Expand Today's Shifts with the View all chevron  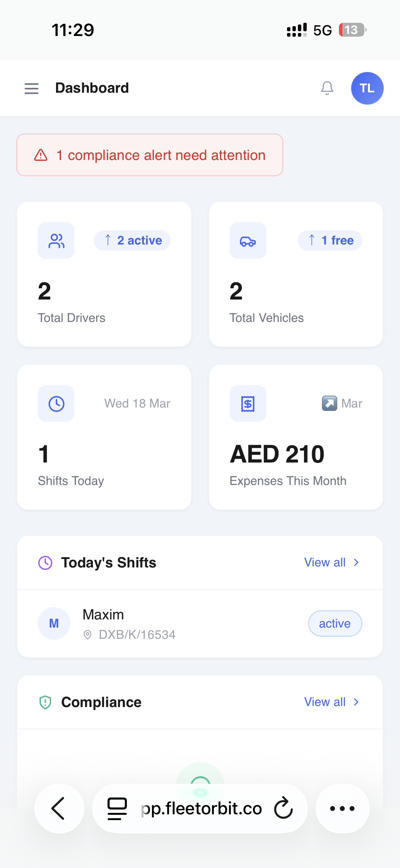point(356,563)
